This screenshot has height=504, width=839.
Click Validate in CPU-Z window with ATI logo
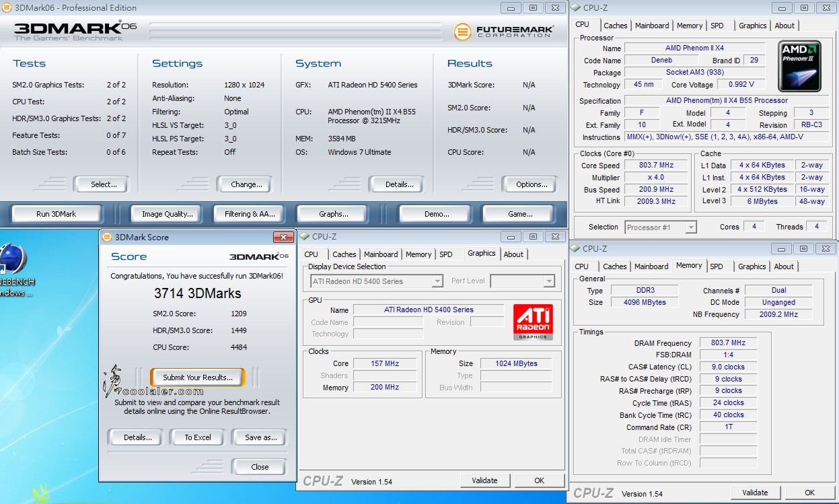click(484, 480)
